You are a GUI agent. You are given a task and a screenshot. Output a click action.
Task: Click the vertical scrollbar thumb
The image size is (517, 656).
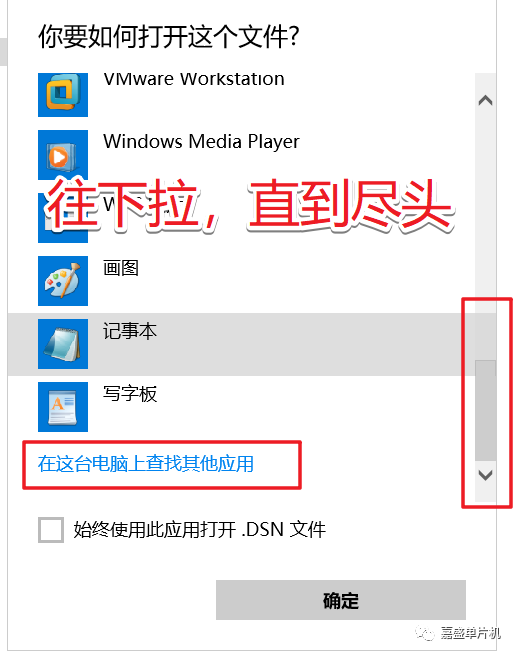tap(485, 410)
